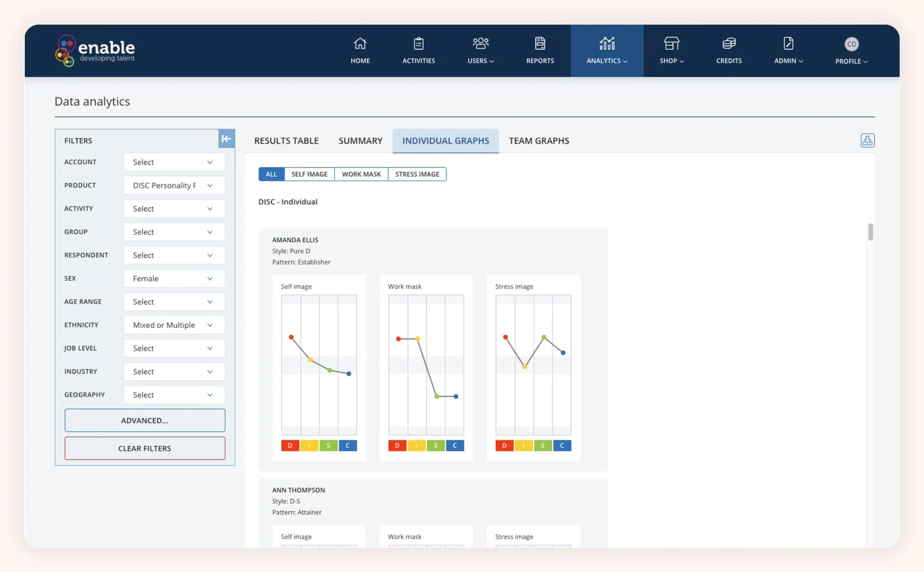Click the graphs list scrollbar thumb

[870, 232]
